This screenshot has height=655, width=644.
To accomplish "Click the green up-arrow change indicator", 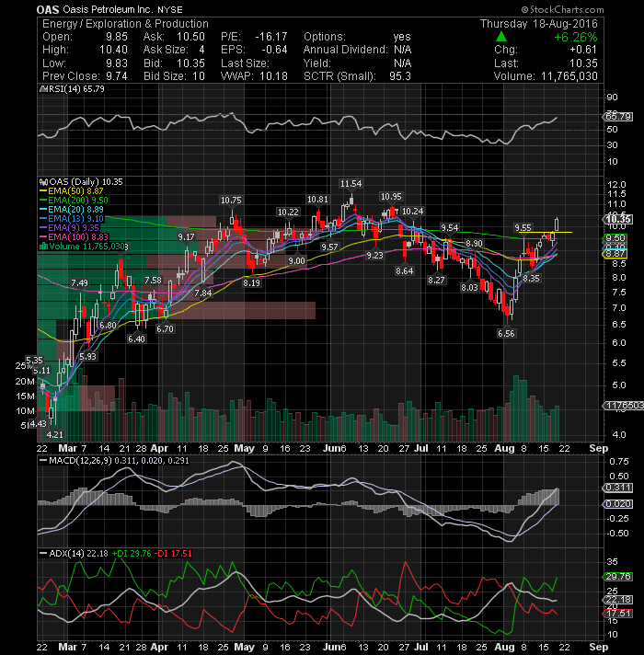I will (501, 37).
